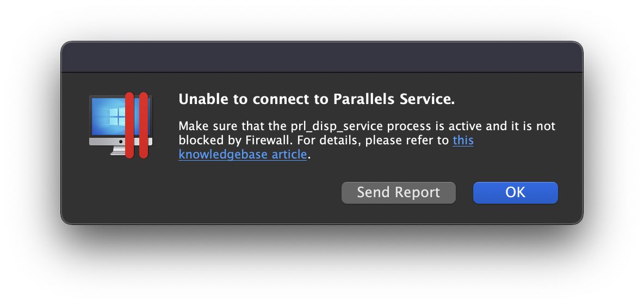Click the iMac stand in the icon
Image resolution: width=644 pixels, height=305 pixels.
[x=117, y=150]
